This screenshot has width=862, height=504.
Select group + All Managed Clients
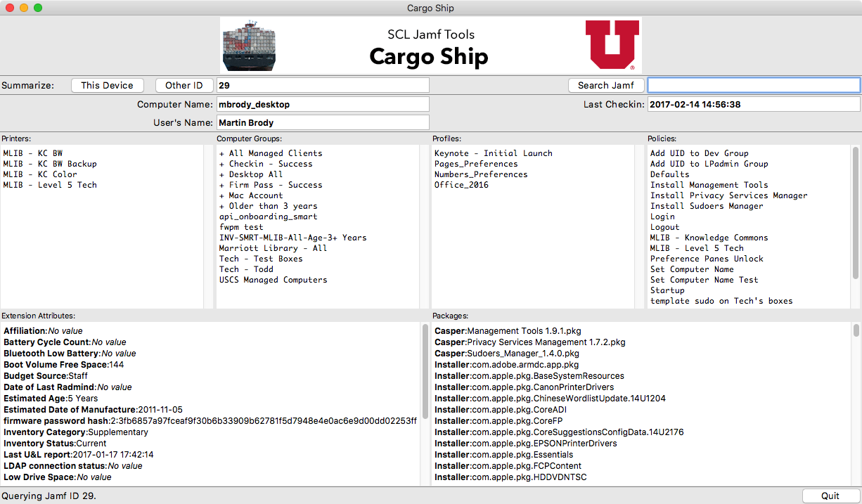271,153
